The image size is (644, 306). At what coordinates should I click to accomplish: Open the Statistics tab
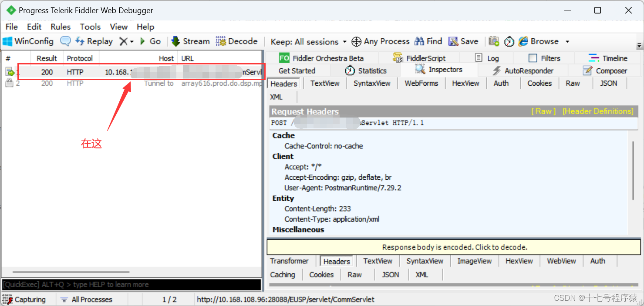click(x=366, y=71)
